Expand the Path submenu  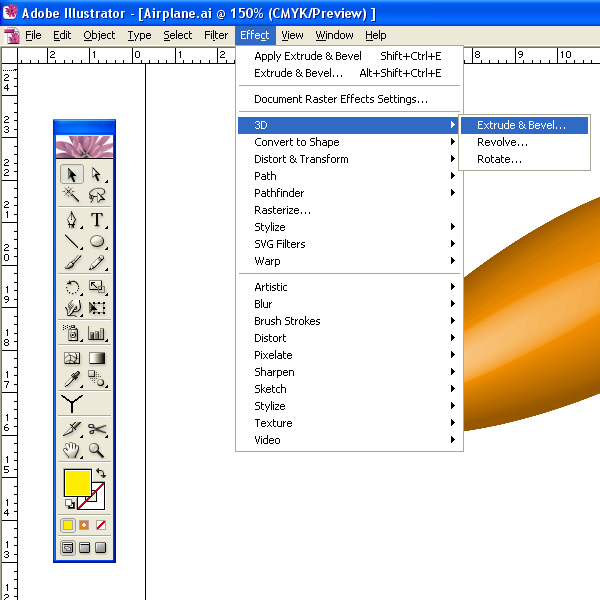point(349,176)
